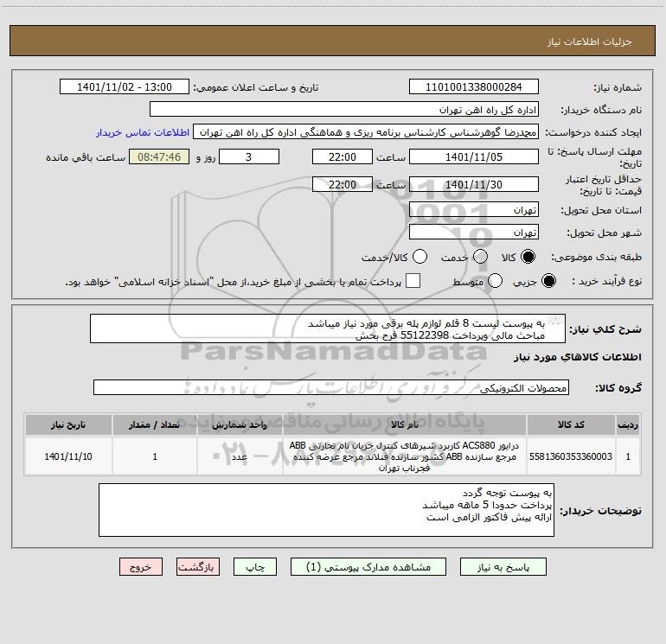The image size is (666, 644).
Task: Click the remaining days field showing 3
Action: pos(249,156)
